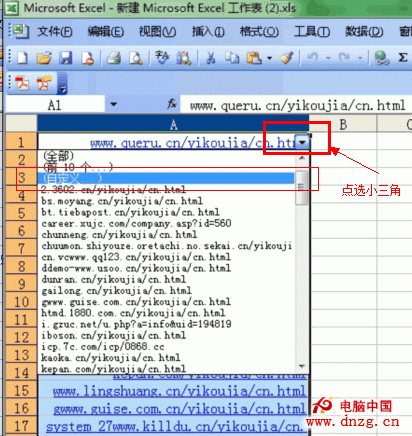Open the www.killdu.cn hyperlink in row 17

pos(175,426)
